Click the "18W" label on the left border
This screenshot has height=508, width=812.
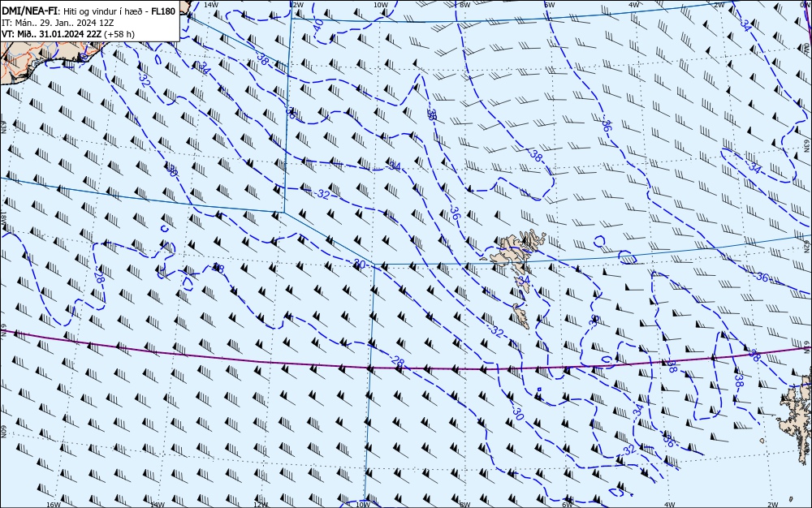click(x=3, y=219)
